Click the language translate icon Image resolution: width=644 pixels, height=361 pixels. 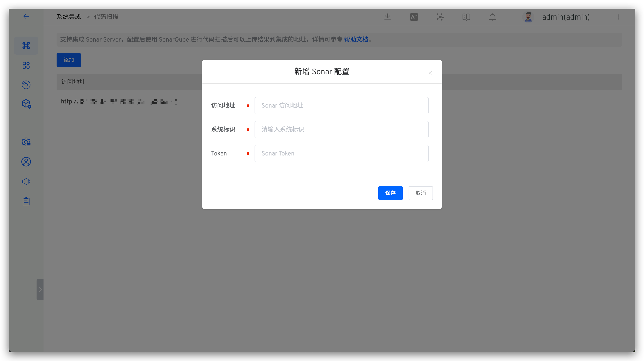pyautogui.click(x=414, y=17)
